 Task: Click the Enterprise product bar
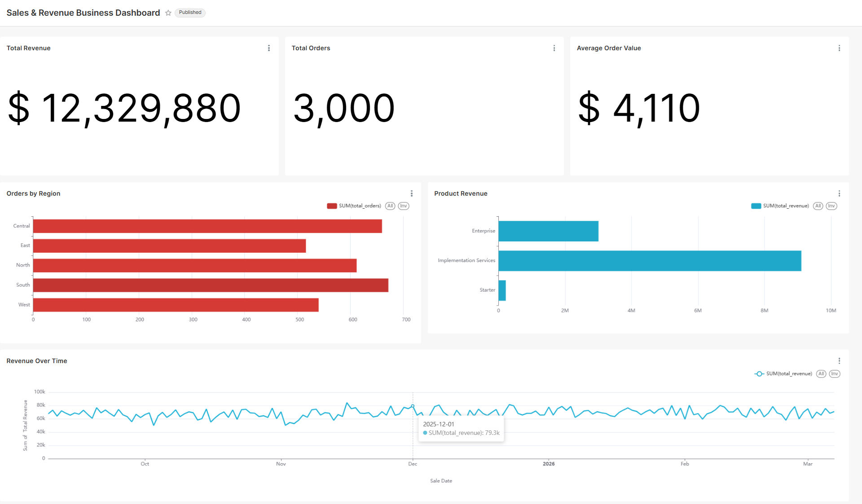click(x=548, y=231)
